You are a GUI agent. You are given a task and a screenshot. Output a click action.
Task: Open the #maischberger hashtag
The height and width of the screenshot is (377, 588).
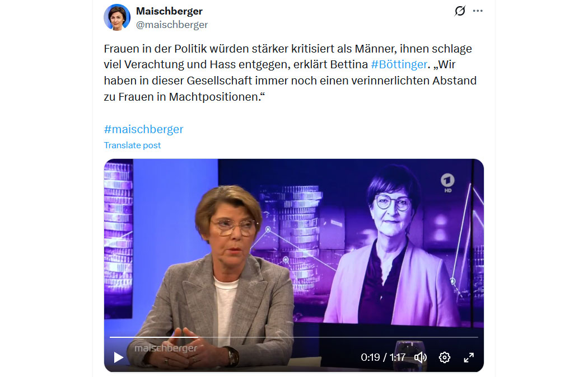tap(143, 129)
